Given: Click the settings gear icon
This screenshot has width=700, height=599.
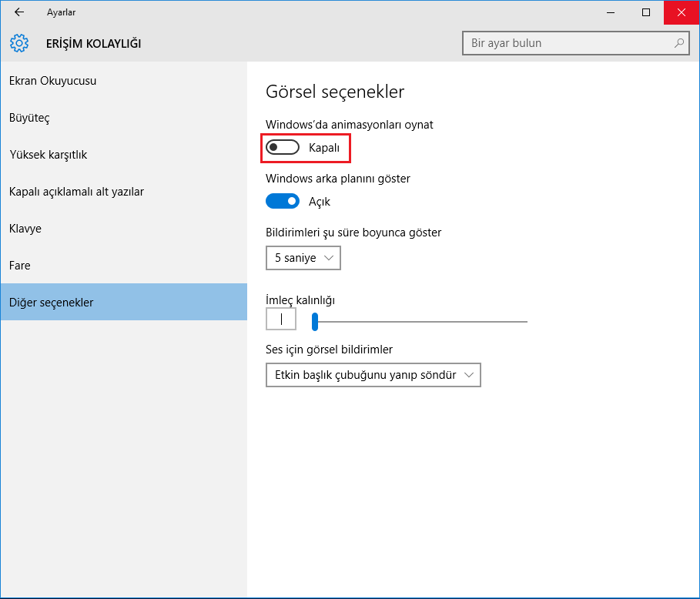Looking at the screenshot, I should (19, 43).
